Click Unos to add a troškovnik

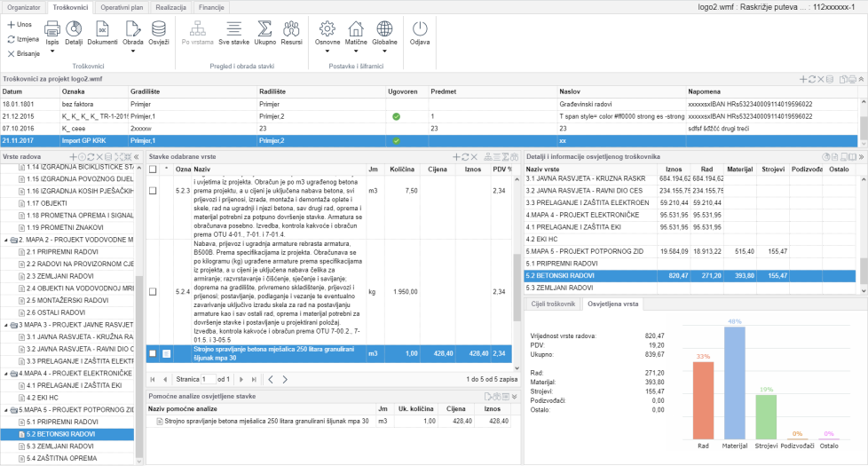pos(20,24)
